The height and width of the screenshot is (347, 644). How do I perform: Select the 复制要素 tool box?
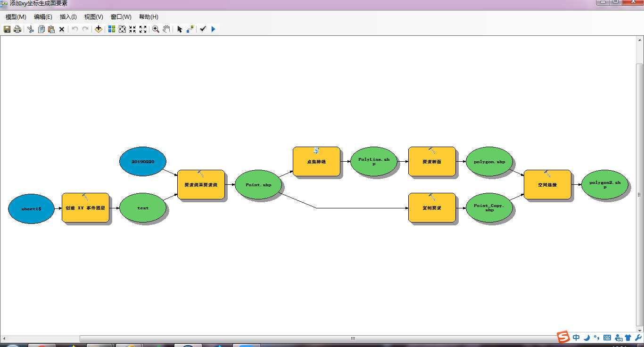pyautogui.click(x=432, y=207)
